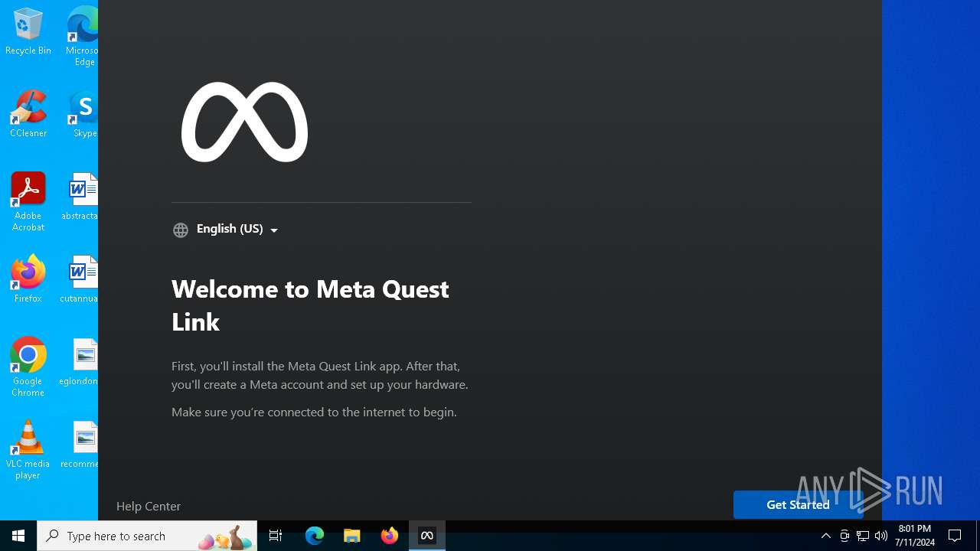This screenshot has width=980, height=551.
Task: Open the Microsoft Edge desktop shortcut
Action: click(83, 37)
